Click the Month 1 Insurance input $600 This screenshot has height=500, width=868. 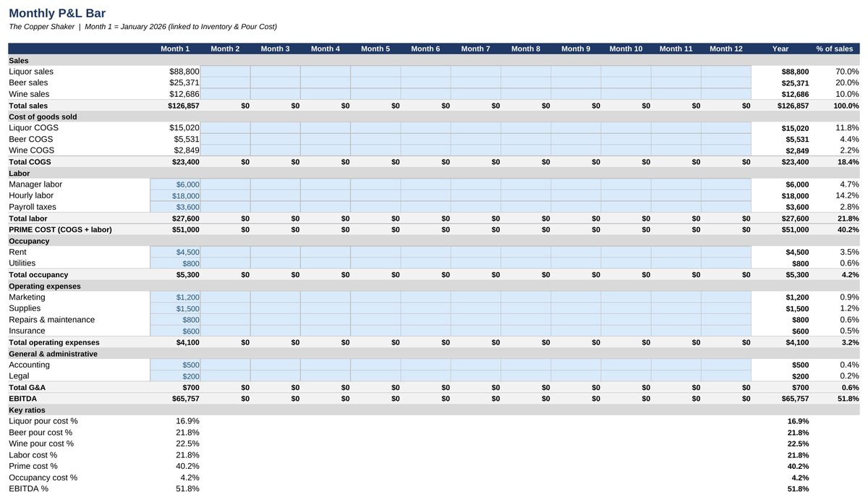click(175, 331)
